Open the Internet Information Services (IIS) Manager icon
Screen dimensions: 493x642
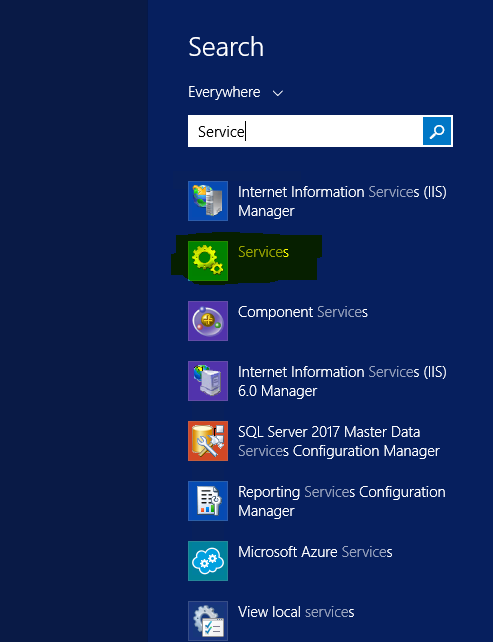click(208, 201)
